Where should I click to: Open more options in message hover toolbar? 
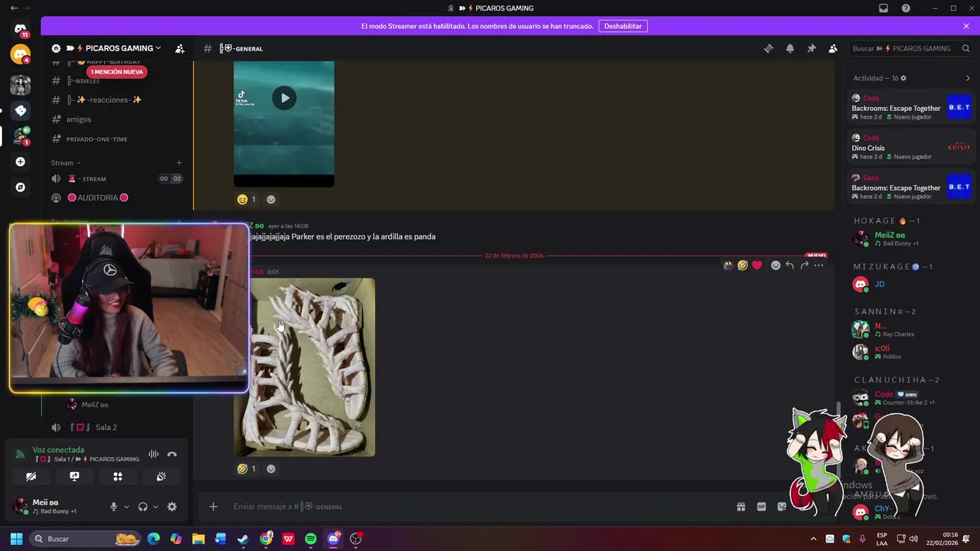point(818,266)
